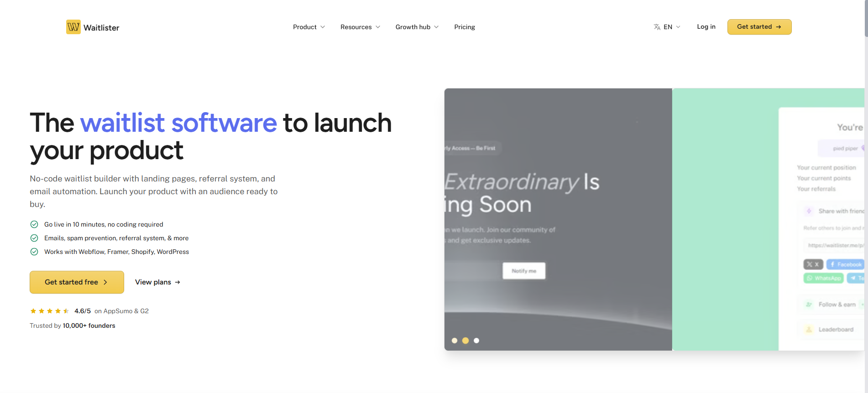This screenshot has height=393, width=868.
Task: Open the Pricing page
Action: point(465,27)
